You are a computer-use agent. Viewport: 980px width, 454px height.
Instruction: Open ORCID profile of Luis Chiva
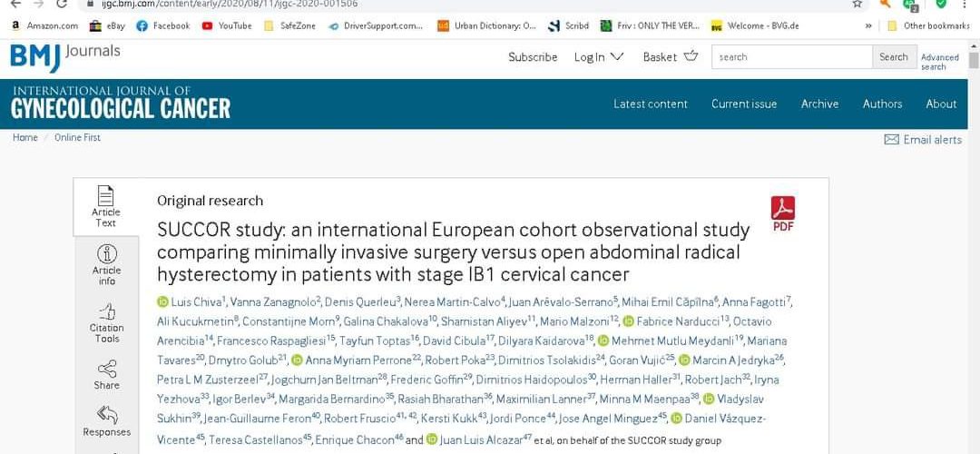coord(163,301)
